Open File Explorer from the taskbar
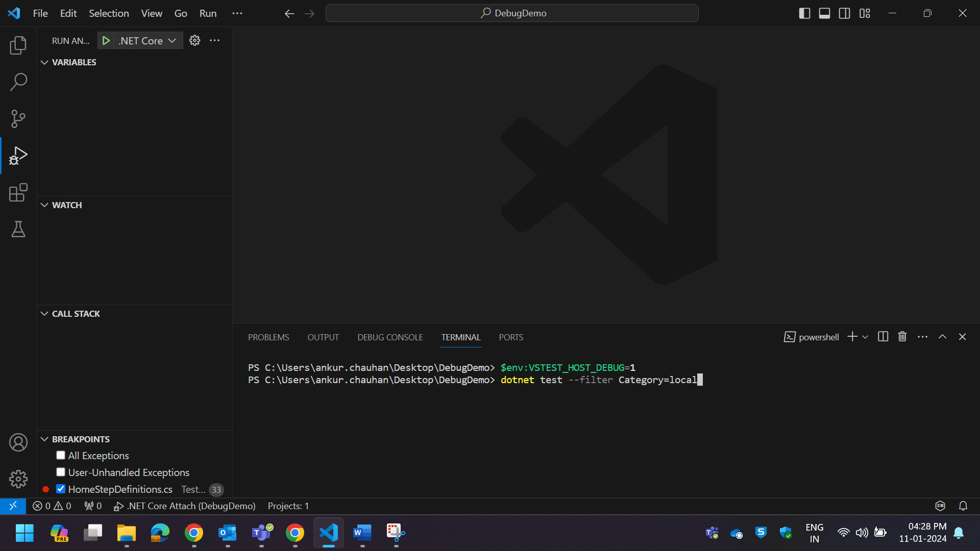 tap(126, 533)
